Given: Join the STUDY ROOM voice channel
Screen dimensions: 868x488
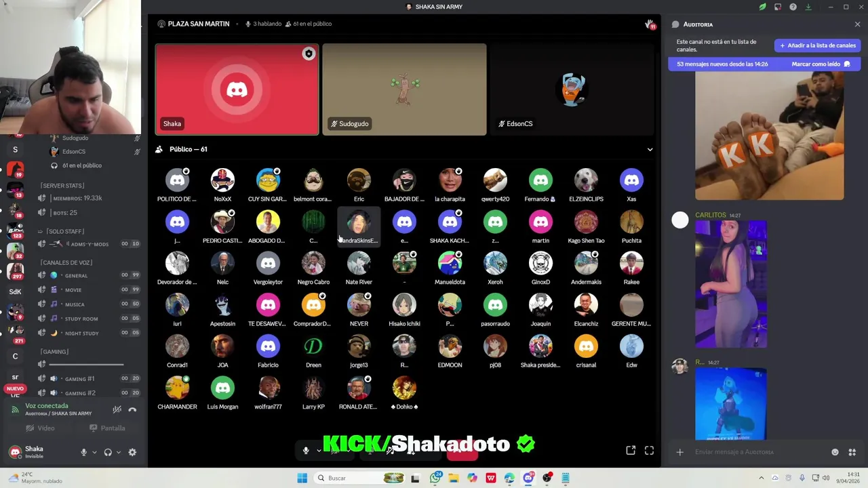Looking at the screenshot, I should click(x=90, y=319).
